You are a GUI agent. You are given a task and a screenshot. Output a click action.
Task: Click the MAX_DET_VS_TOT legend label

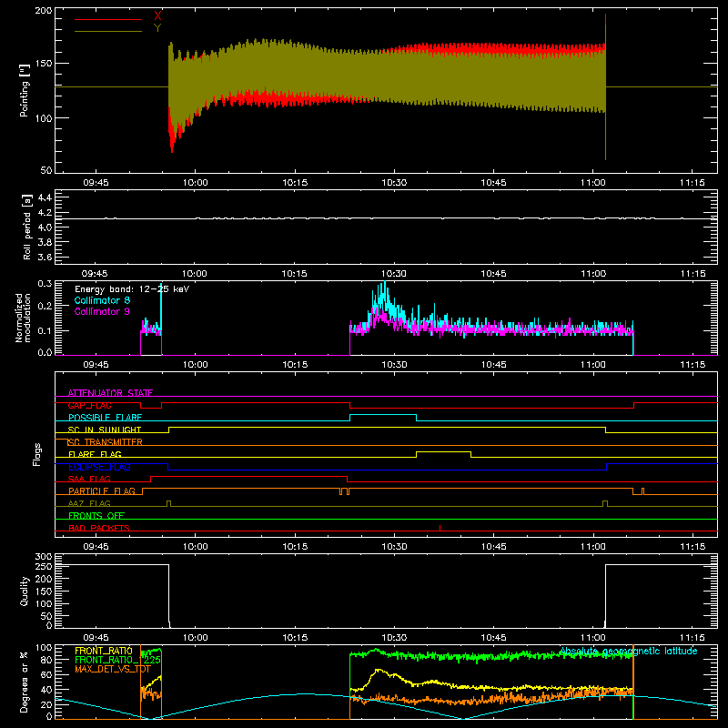click(x=112, y=669)
